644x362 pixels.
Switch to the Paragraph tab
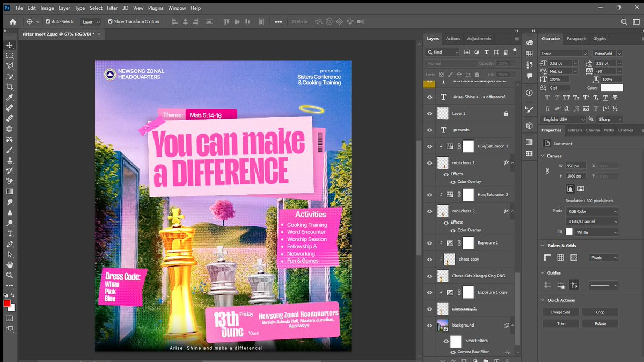[576, 39]
